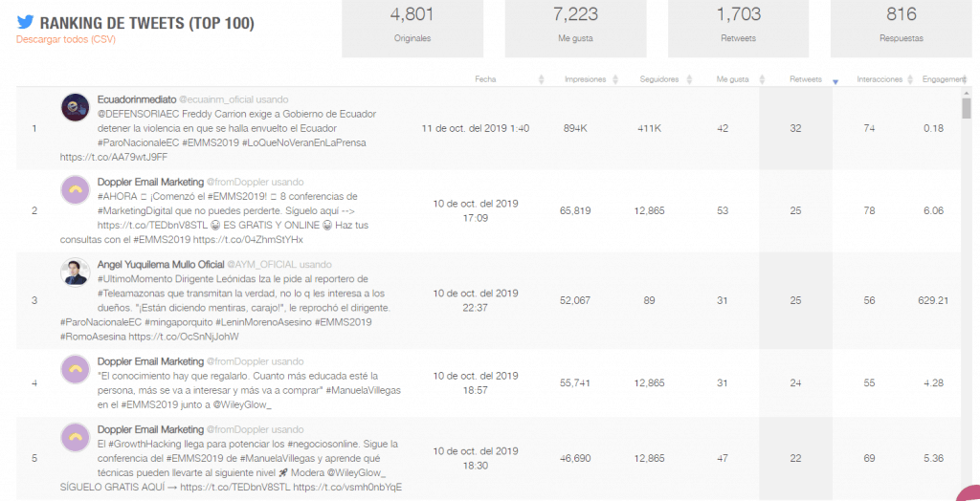Open Ecuadorinmediato profile avatar
The height and width of the screenshot is (501, 980).
click(x=75, y=107)
